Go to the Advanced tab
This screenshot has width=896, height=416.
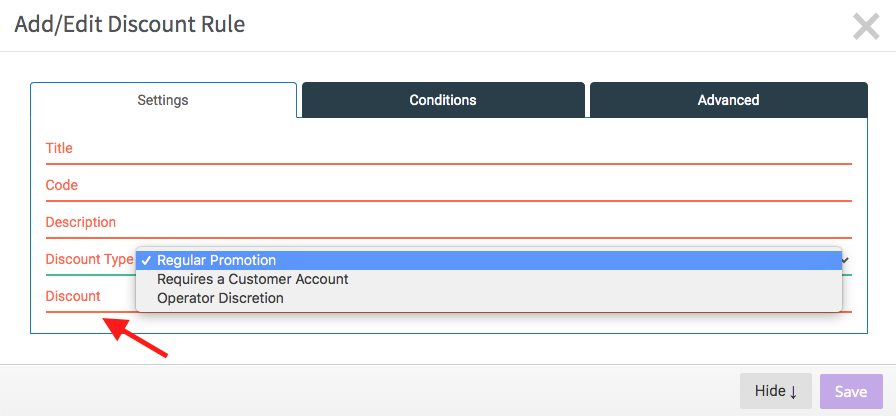729,100
